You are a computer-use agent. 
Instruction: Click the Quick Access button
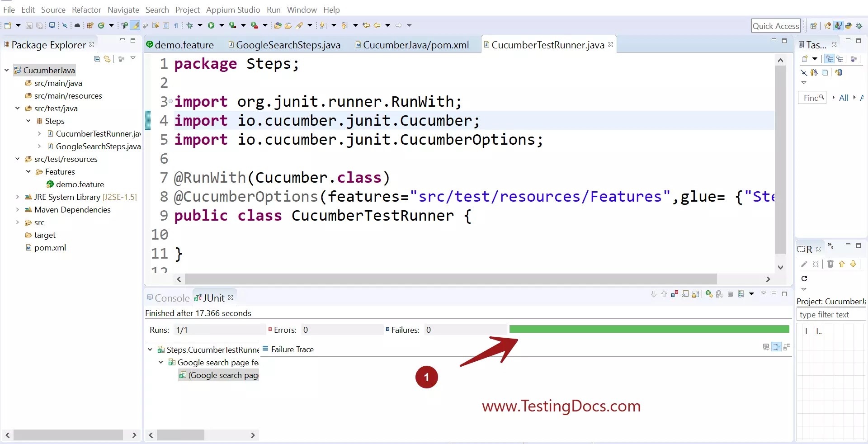tap(776, 26)
